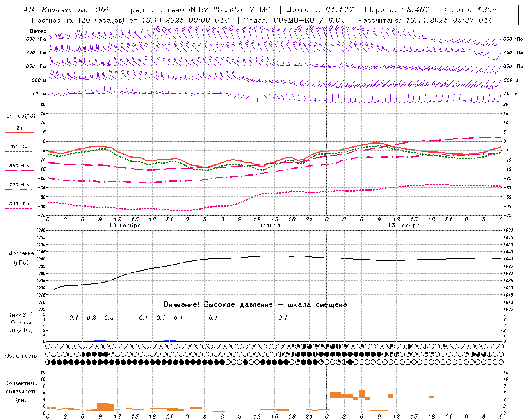
Task: Click the Высота: 135м field
Action: click(x=469, y=10)
